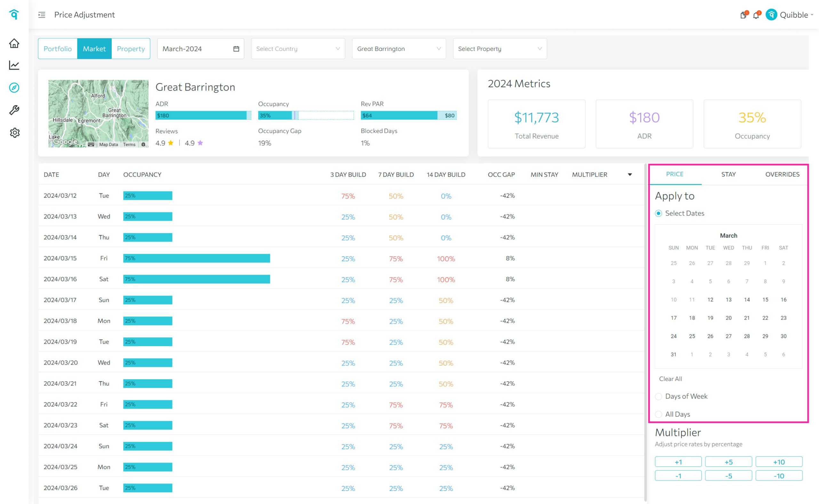Click the $180 ADR metric card
Image resolution: width=819 pixels, height=504 pixels.
click(x=644, y=124)
